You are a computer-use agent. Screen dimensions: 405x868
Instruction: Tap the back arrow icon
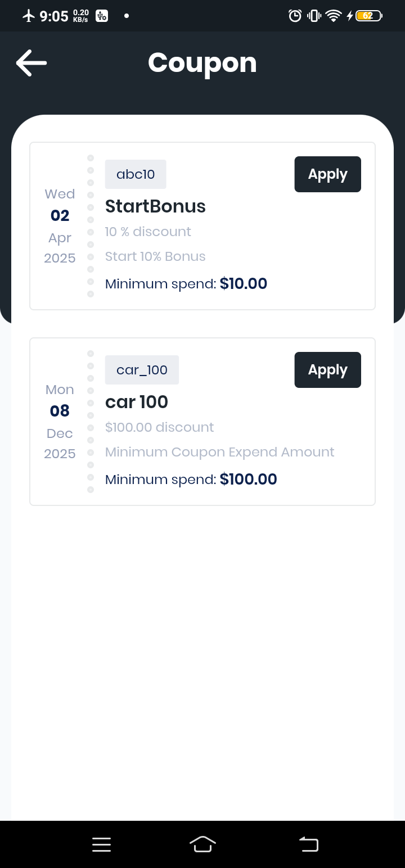pos(31,62)
